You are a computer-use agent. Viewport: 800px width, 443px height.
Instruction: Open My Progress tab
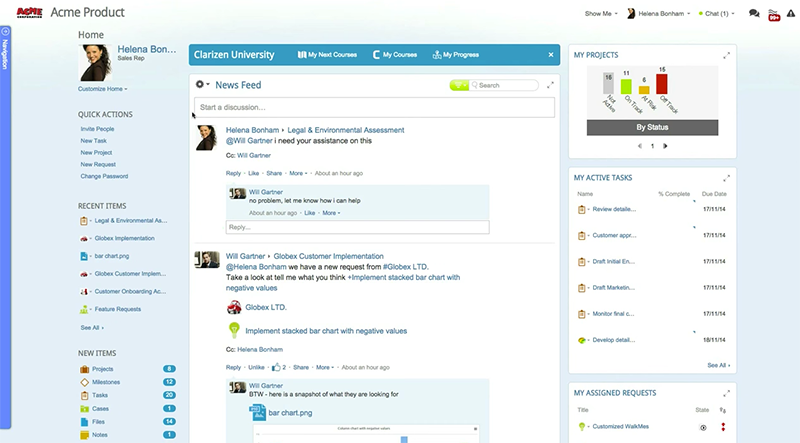click(456, 55)
